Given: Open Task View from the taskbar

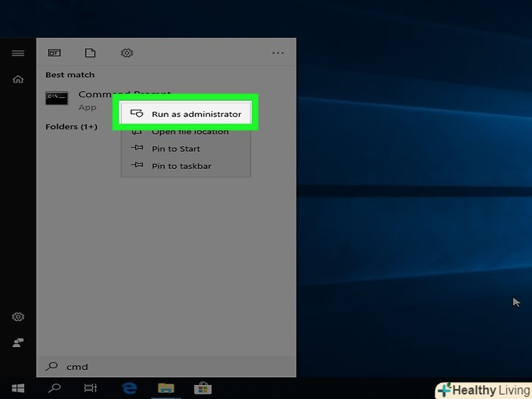Looking at the screenshot, I should [90, 388].
